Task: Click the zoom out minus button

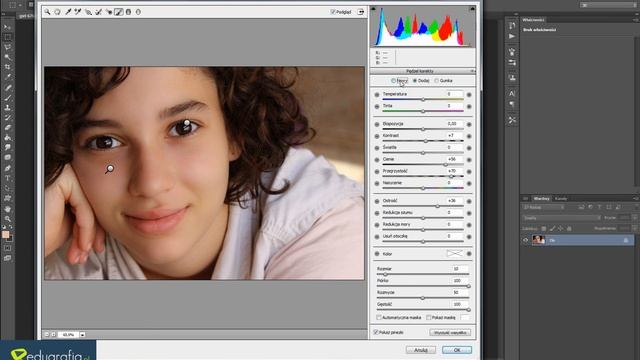Action: pyautogui.click(x=47, y=335)
